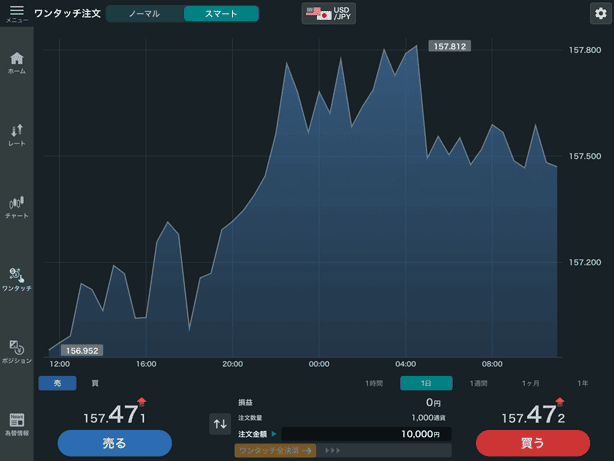This screenshot has width=614, height=461.
Task: Switch order mode to スマート
Action: coord(221,14)
